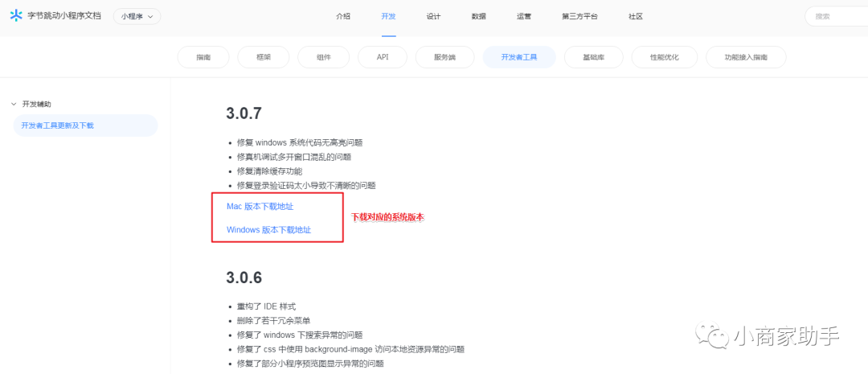Open the API pill button
Image resolution: width=868 pixels, height=374 pixels.
[383, 57]
